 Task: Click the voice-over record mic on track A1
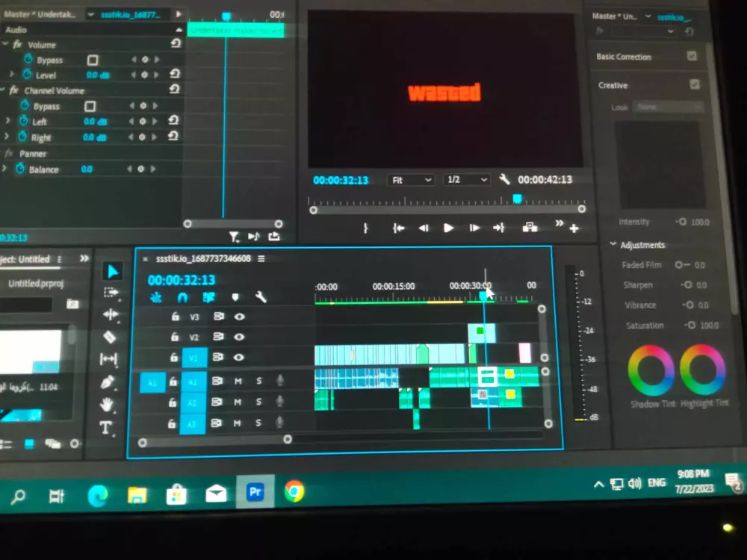(280, 381)
